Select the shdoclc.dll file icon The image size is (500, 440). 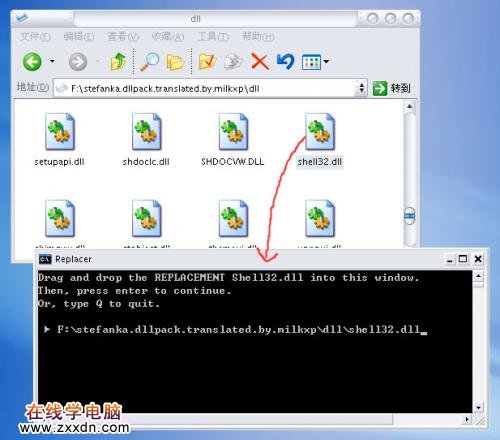tap(146, 131)
